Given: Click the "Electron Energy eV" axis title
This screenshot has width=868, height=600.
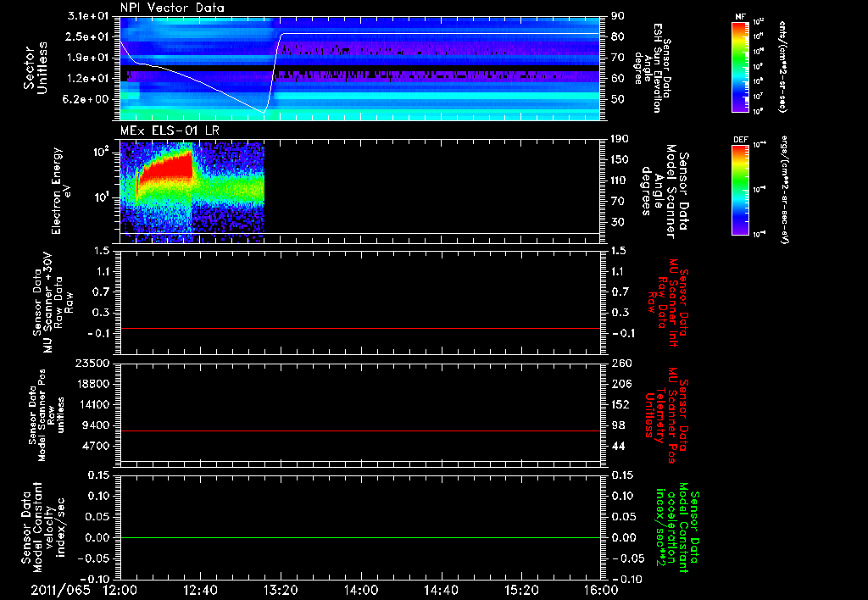Looking at the screenshot, I should [x=61, y=191].
